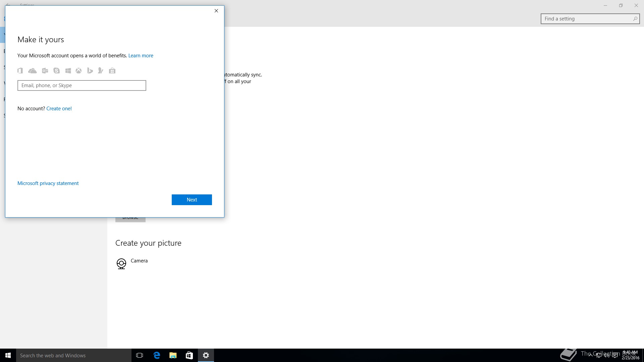Screen dimensions: 644x362
Task: Click the network icon in system tray
Action: click(598, 356)
